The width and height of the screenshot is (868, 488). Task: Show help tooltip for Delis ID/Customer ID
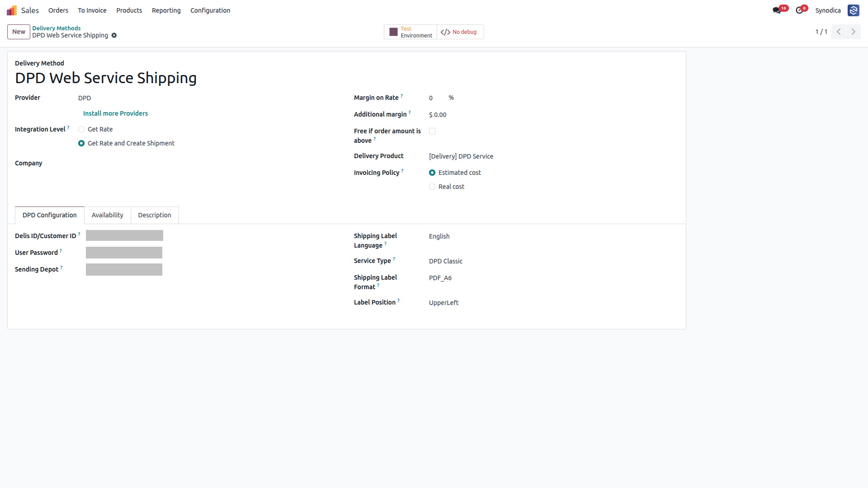(x=79, y=234)
